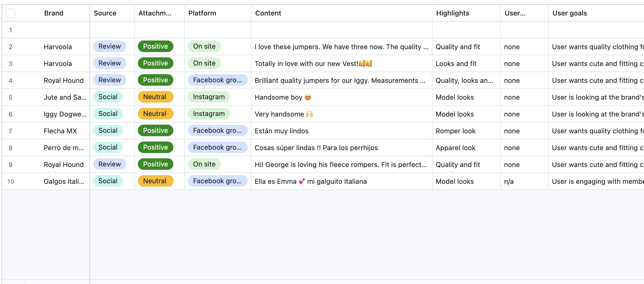Select the Social tag in row 8
The height and width of the screenshot is (284, 644).
108,148
